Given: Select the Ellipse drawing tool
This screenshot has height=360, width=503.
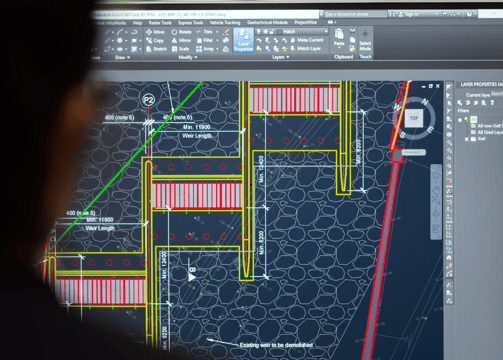Looking at the screenshot, I should pyautogui.click(x=120, y=49).
